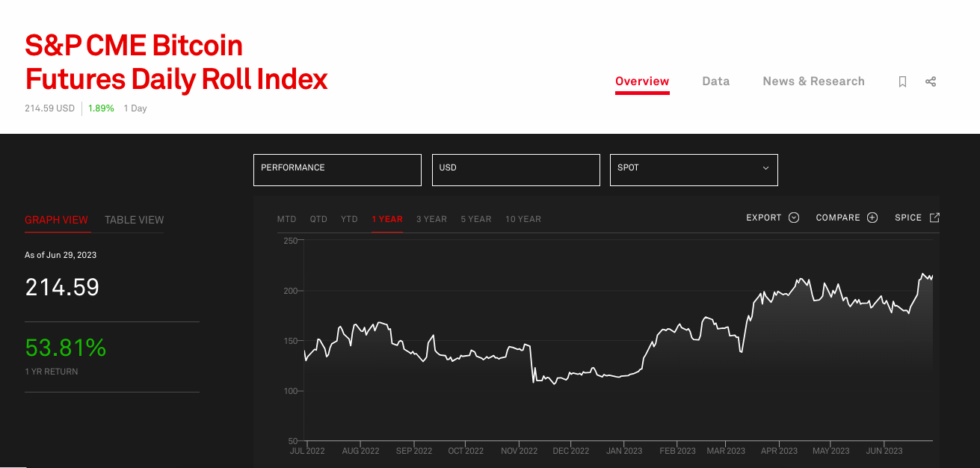The image size is (980, 468).
Task: Choose the QTD time range
Action: pyautogui.click(x=318, y=219)
